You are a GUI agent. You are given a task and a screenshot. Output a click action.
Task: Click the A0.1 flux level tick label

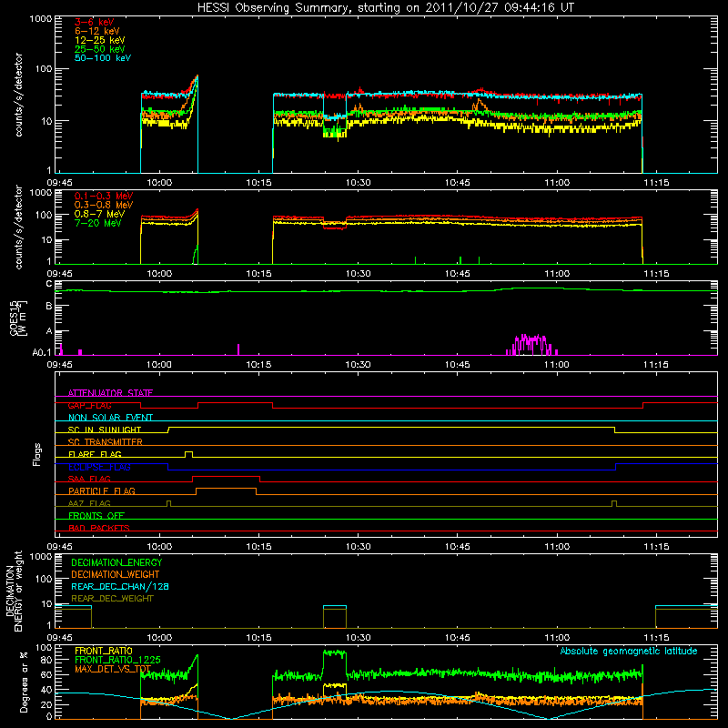point(42,352)
